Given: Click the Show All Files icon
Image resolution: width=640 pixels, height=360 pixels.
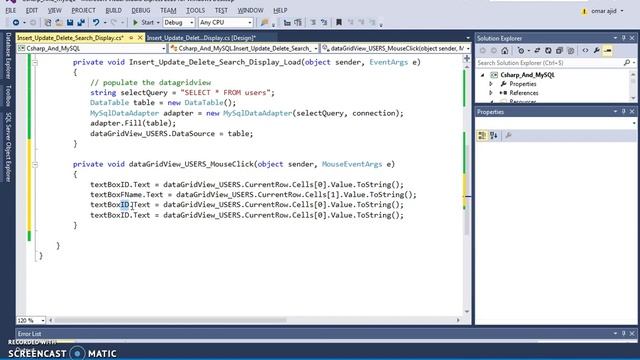Looking at the screenshot, I should pyautogui.click(x=571, y=51).
